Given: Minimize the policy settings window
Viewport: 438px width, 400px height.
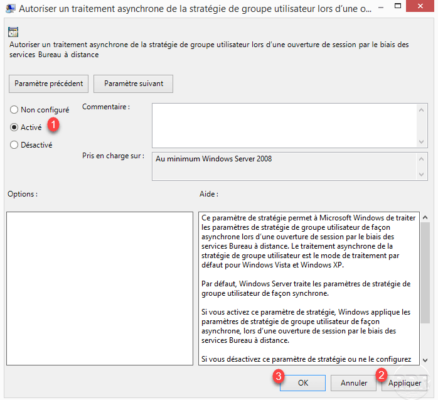Looking at the screenshot, I should (381, 7).
